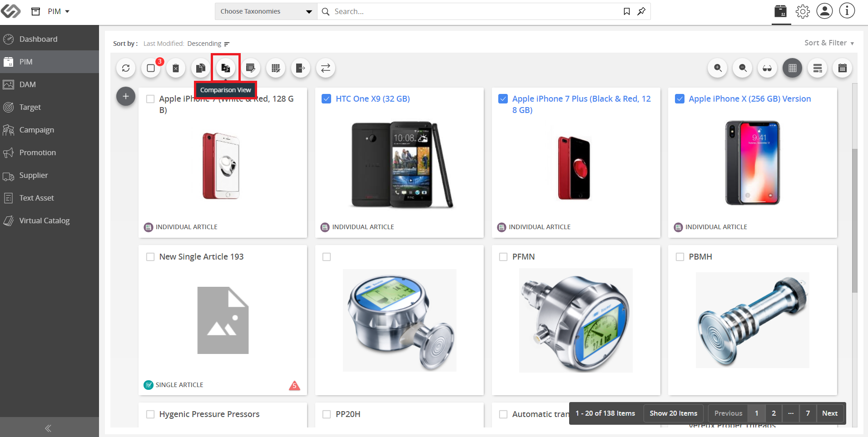This screenshot has height=437, width=868.
Task: Uncheck Apple iPhone X checkbox
Action: point(680,99)
